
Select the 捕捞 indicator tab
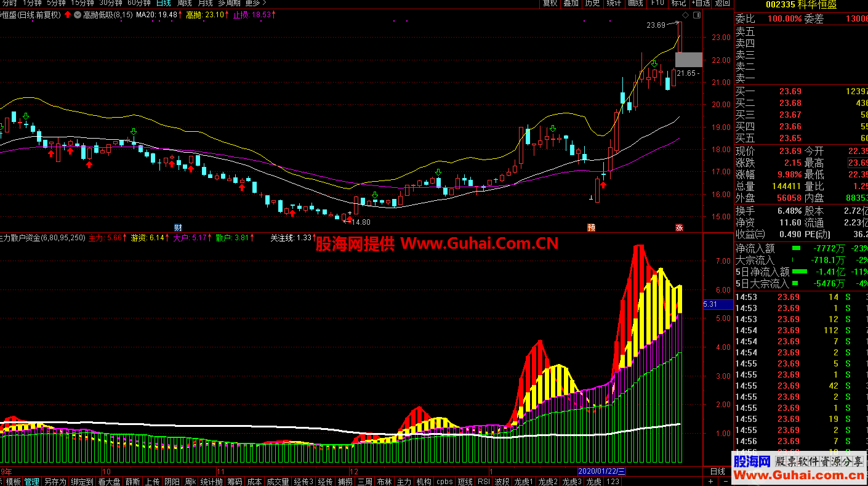click(x=345, y=482)
